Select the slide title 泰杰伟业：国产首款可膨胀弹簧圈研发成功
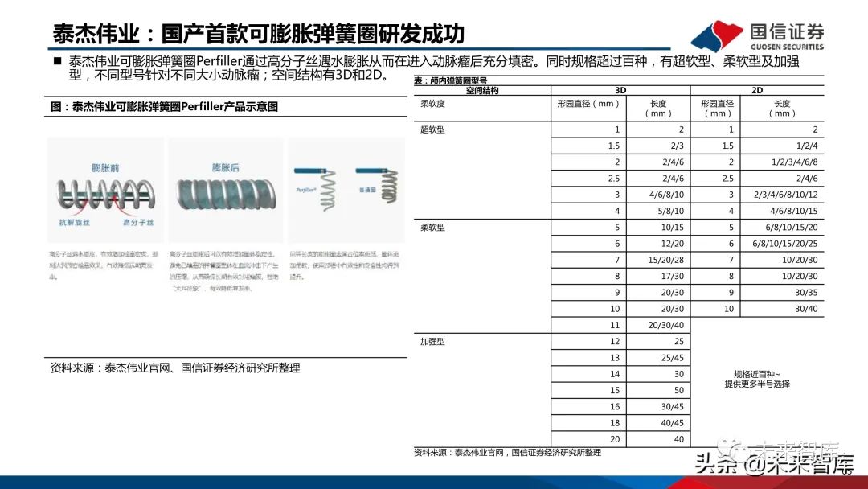This screenshot has height=489, width=868. [259, 34]
